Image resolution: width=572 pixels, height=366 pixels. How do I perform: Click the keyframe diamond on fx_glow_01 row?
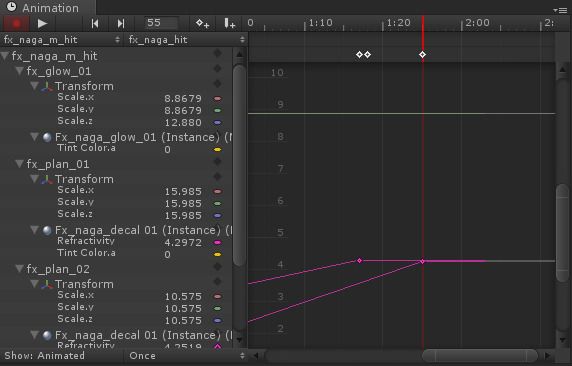click(x=217, y=69)
